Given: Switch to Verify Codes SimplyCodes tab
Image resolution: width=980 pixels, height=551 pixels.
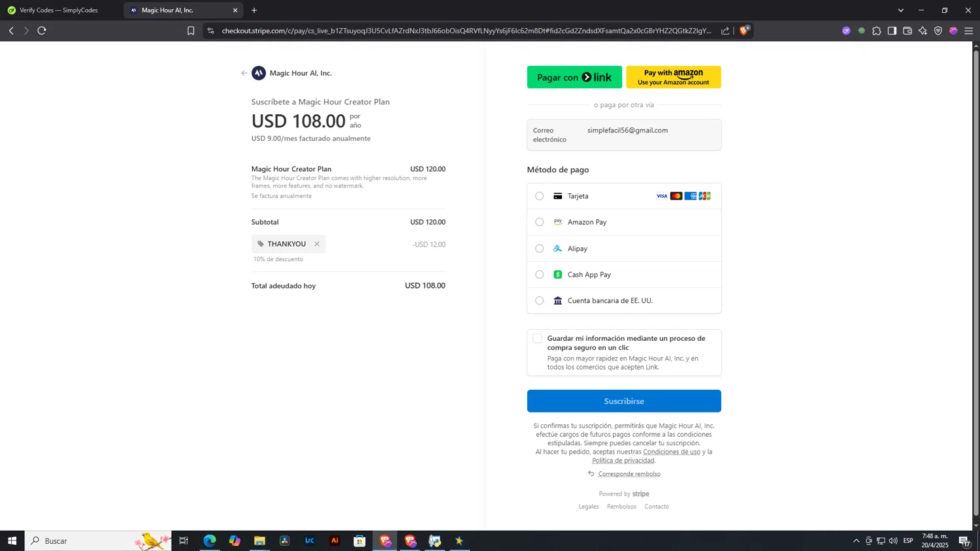Looking at the screenshot, I should click(x=59, y=10).
